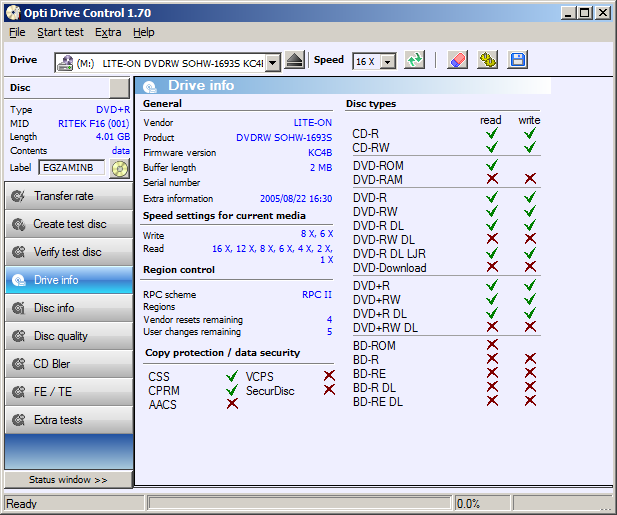Viewport: 617px width, 515px height.
Task: Click the progress bar in status bar
Action: tap(299, 503)
